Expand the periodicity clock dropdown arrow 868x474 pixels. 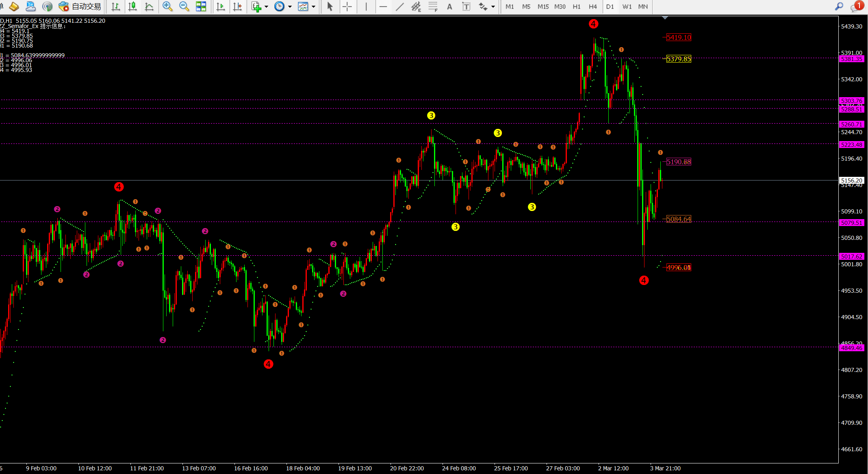[x=290, y=7]
